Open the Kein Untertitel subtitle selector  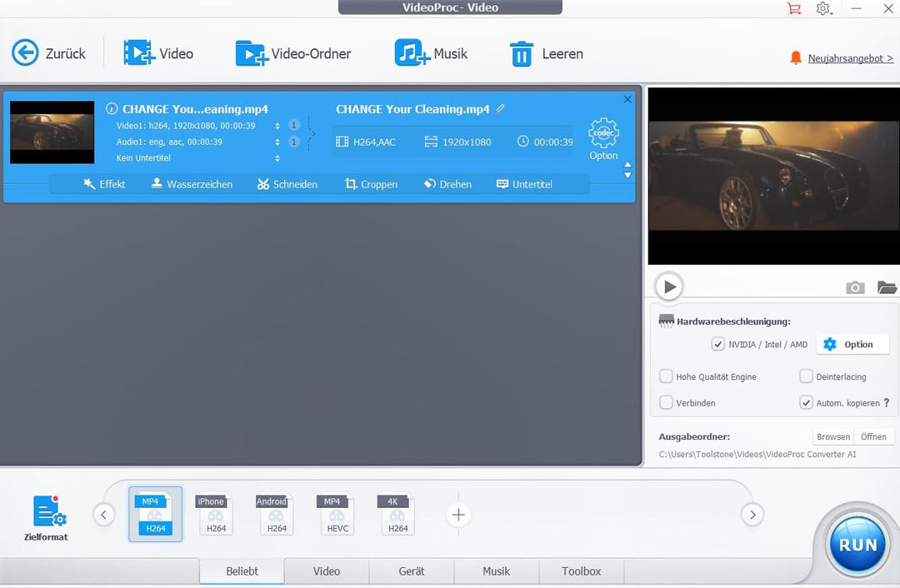click(277, 158)
